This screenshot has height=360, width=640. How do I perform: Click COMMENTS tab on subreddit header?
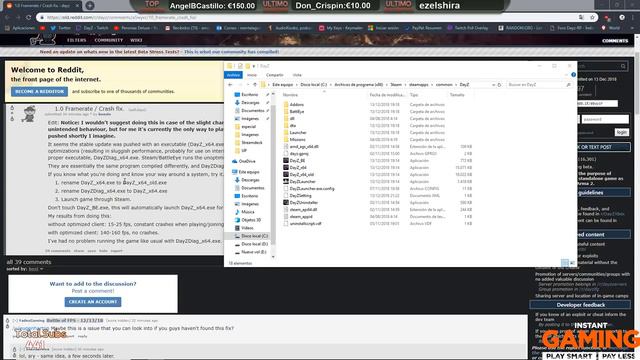(615, 41)
